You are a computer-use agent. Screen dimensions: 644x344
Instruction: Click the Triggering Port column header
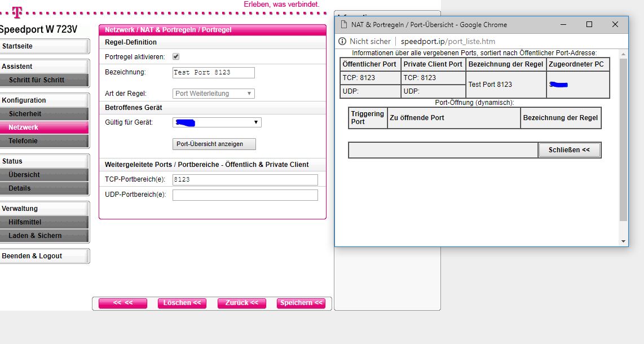point(368,118)
